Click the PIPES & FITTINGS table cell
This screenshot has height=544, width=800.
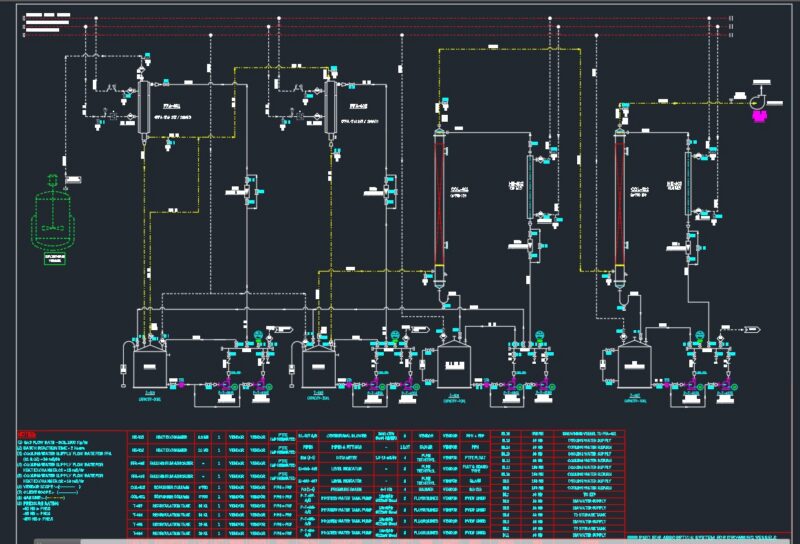345,447
